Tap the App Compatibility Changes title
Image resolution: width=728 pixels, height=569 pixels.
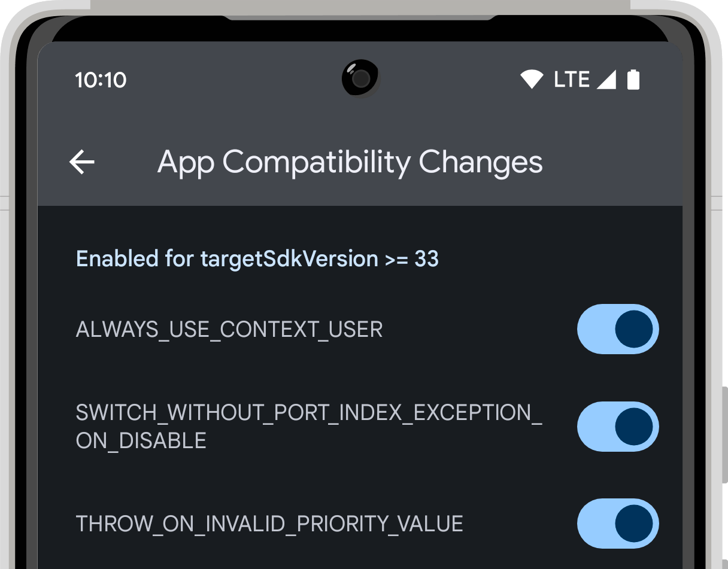(x=350, y=162)
